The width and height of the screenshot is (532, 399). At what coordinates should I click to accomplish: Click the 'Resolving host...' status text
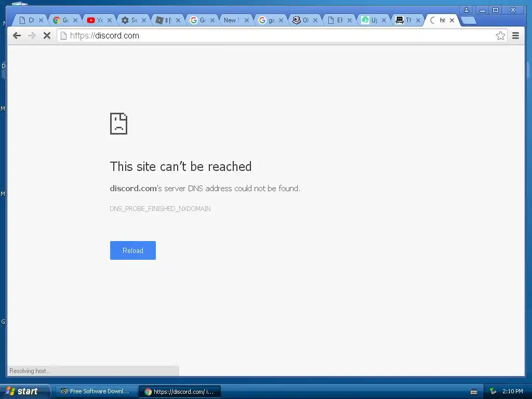30,371
